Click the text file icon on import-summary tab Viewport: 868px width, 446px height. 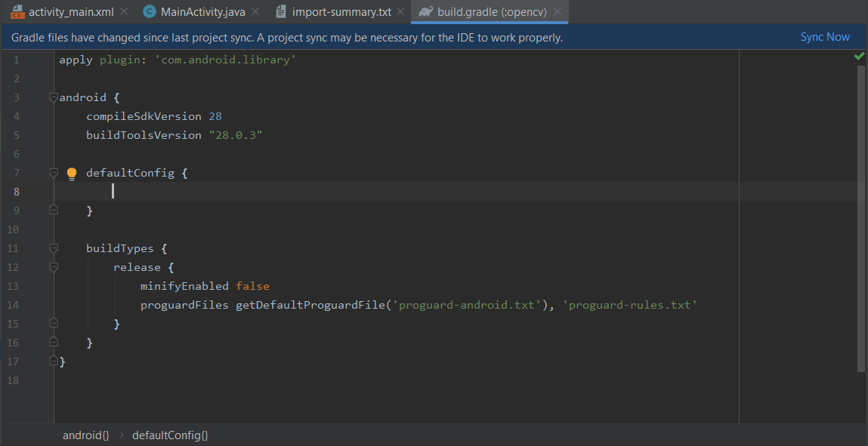coord(281,11)
